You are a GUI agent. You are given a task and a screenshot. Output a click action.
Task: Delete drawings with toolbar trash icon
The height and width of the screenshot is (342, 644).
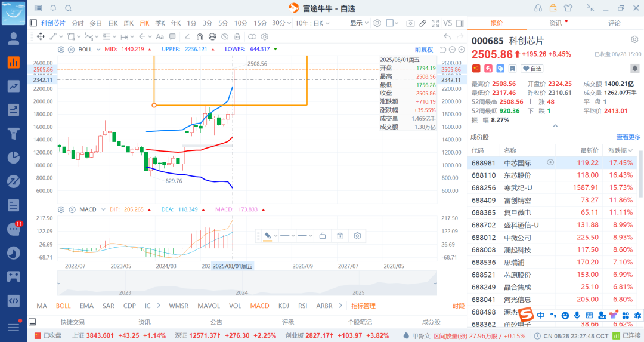[x=237, y=36]
